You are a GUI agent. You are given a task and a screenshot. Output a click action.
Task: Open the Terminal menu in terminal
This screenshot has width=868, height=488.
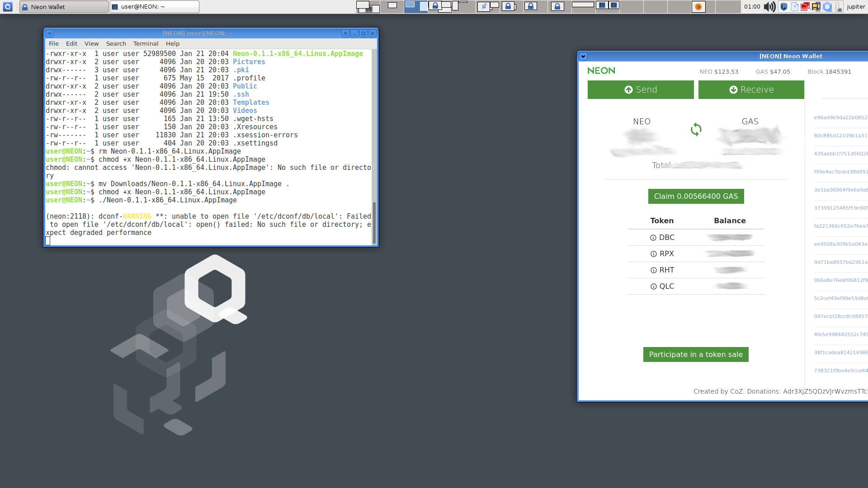146,44
